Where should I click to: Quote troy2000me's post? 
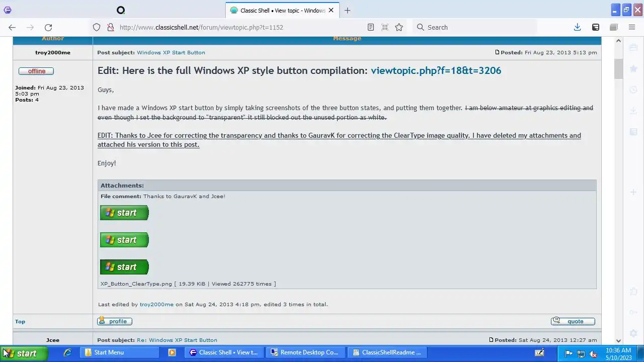[x=573, y=321]
